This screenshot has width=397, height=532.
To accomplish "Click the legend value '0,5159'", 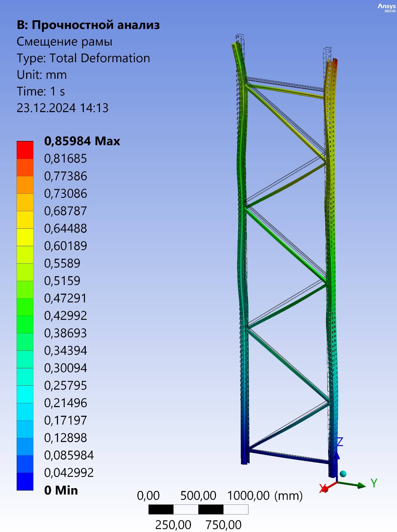I will [x=62, y=281].
